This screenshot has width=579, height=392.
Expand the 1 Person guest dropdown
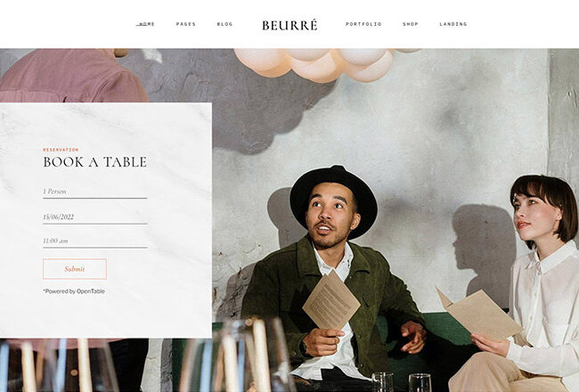tap(95, 192)
